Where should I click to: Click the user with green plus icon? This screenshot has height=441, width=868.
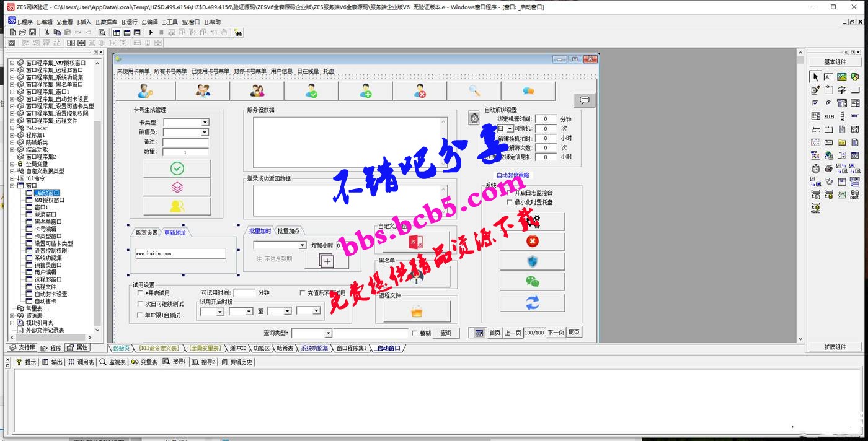pyautogui.click(x=366, y=91)
